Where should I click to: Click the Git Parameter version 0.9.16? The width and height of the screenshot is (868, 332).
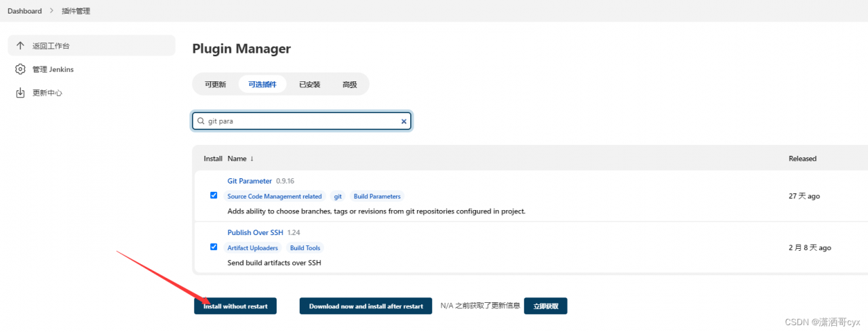tap(285, 181)
